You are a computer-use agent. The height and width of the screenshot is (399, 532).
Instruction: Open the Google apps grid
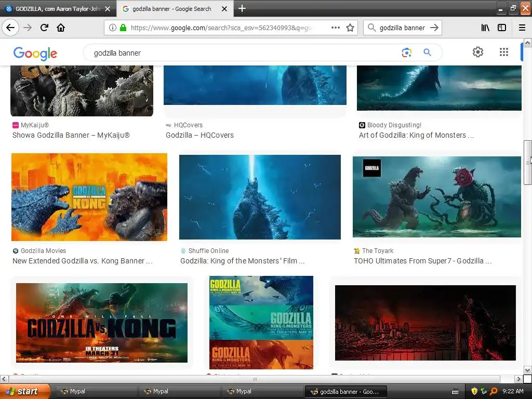pos(504,52)
